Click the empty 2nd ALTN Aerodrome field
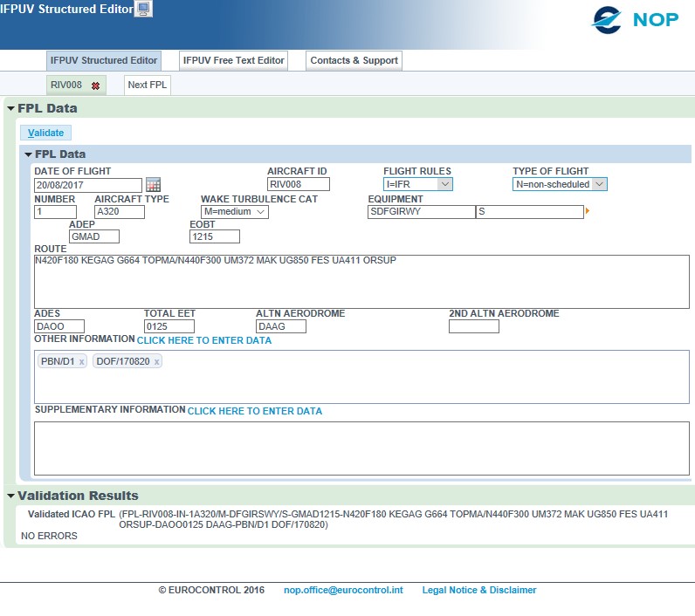This screenshot has height=616, width=695. pos(474,326)
